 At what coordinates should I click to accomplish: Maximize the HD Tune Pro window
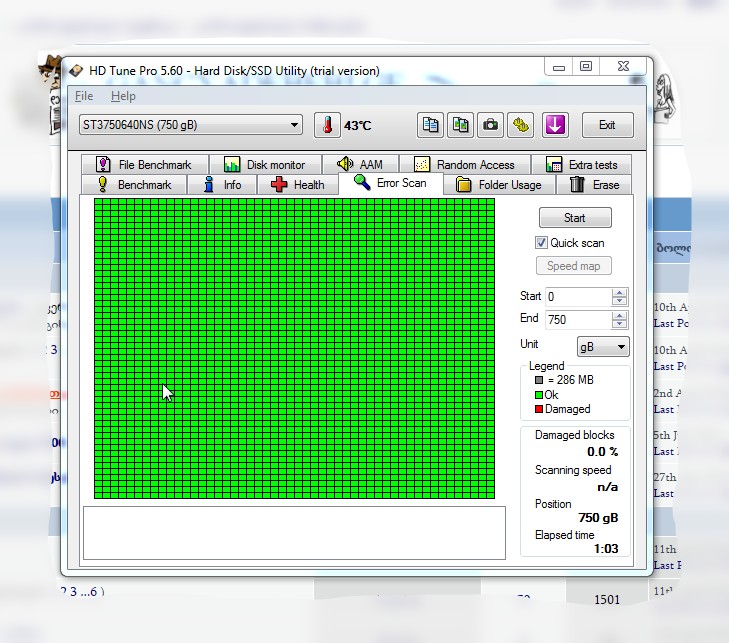[586, 66]
